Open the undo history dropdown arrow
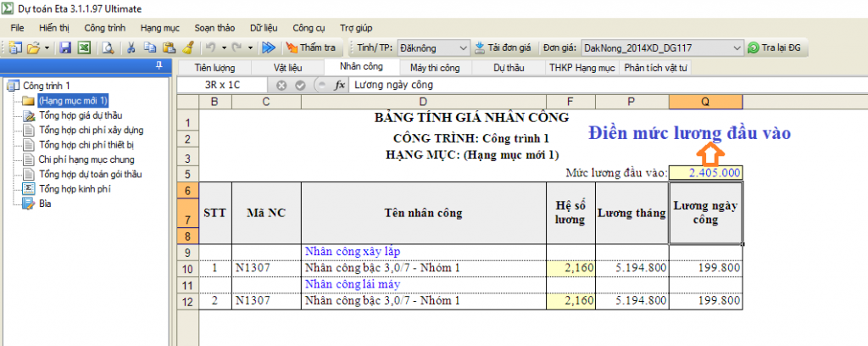Viewport: 868px width, 346px height. coord(224,48)
